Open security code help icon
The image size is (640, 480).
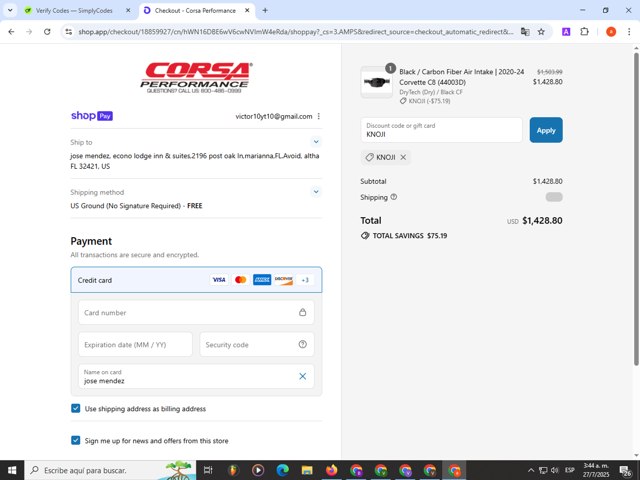302,344
